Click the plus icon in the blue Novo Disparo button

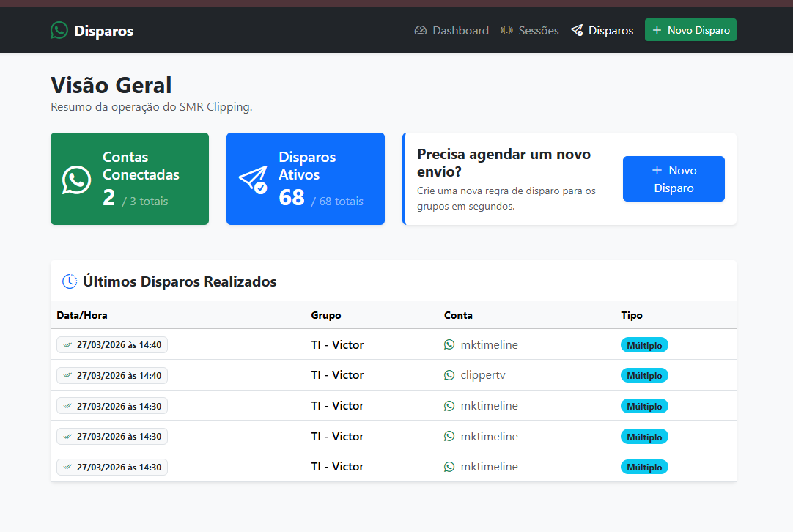[657, 171]
